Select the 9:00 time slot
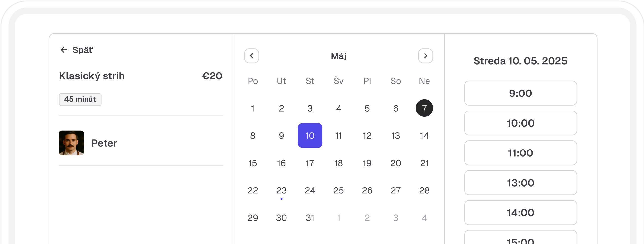 520,93
